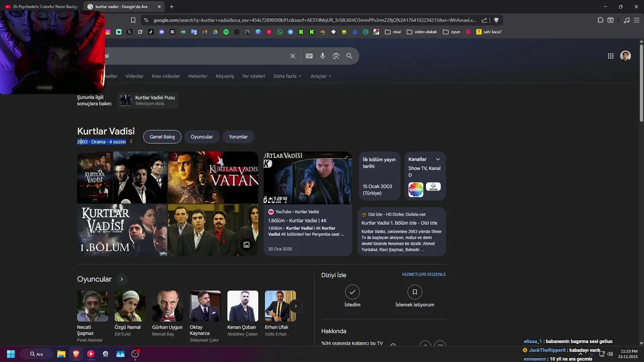Clear the search box with the X icon
The image size is (644, 362).
292,56
